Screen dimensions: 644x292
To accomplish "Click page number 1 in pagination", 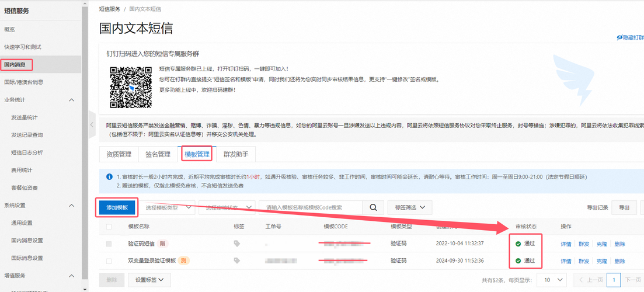I will click(x=614, y=280).
